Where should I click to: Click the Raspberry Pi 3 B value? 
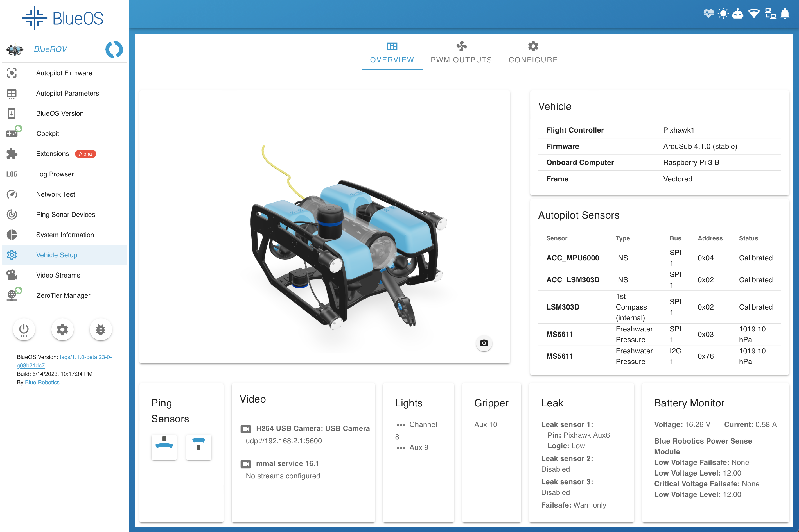(x=691, y=162)
